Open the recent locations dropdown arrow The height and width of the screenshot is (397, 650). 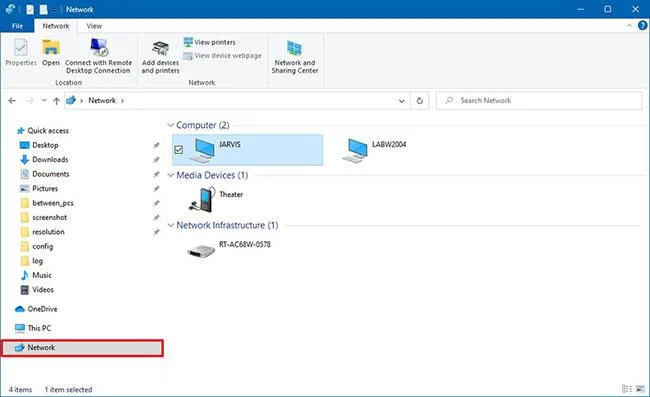point(44,101)
